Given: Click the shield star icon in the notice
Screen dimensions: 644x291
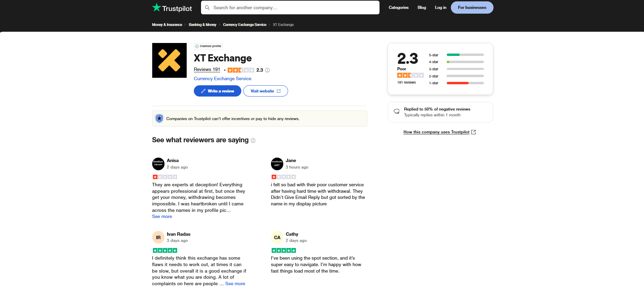Looking at the screenshot, I should pyautogui.click(x=159, y=118).
